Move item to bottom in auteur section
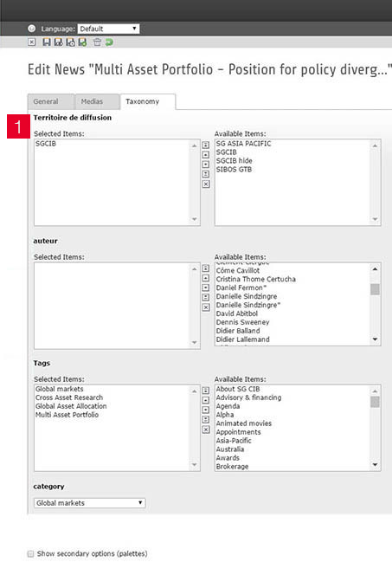 206,298
